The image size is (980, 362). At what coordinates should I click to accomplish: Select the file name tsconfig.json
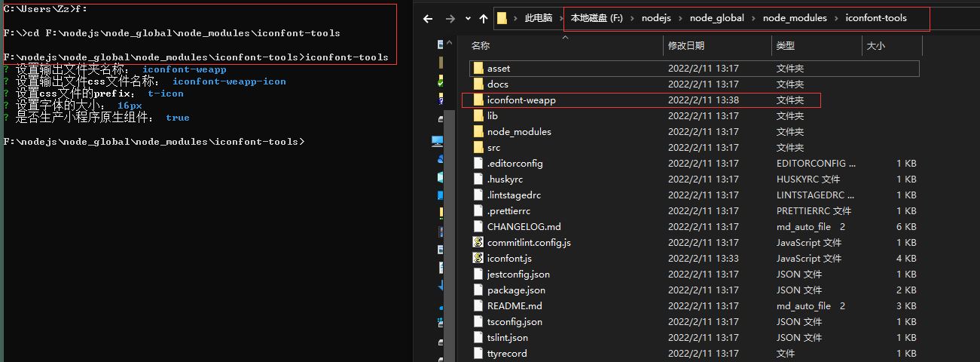pyautogui.click(x=514, y=322)
